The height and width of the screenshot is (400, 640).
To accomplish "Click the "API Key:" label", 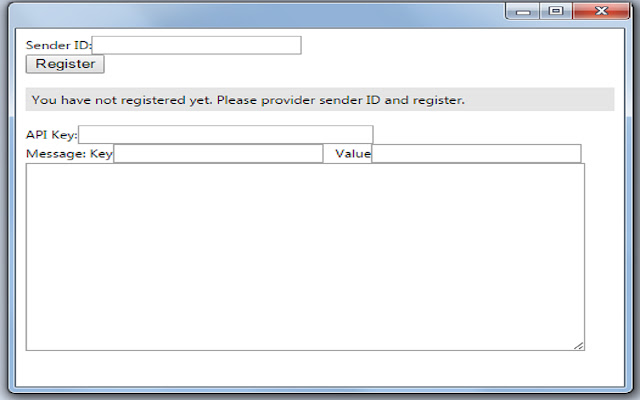I will tap(51, 135).
